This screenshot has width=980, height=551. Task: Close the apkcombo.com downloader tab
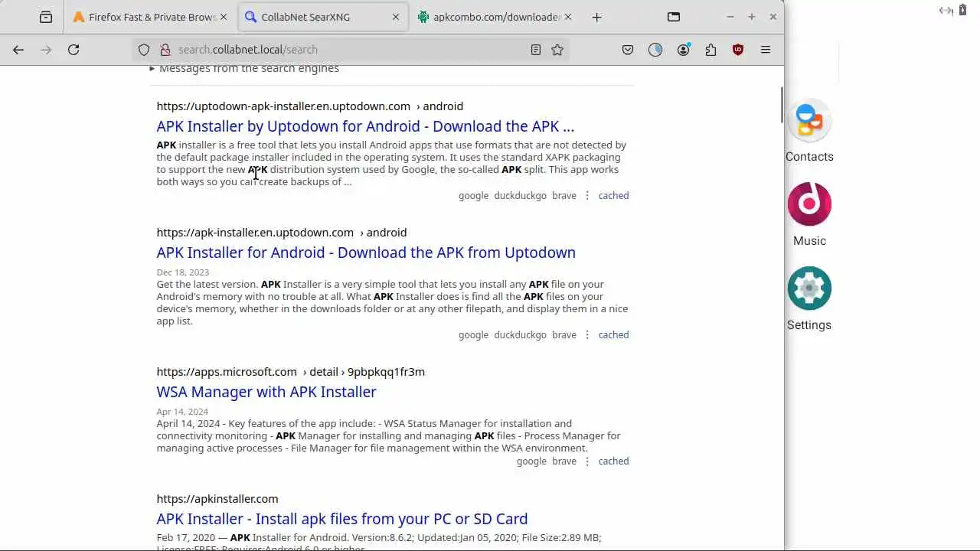(568, 17)
